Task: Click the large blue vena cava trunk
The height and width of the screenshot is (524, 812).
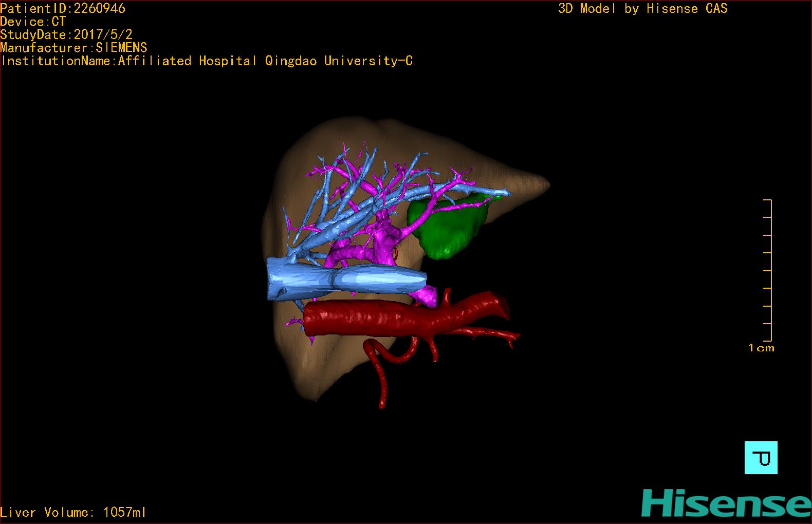Action: tap(347, 279)
